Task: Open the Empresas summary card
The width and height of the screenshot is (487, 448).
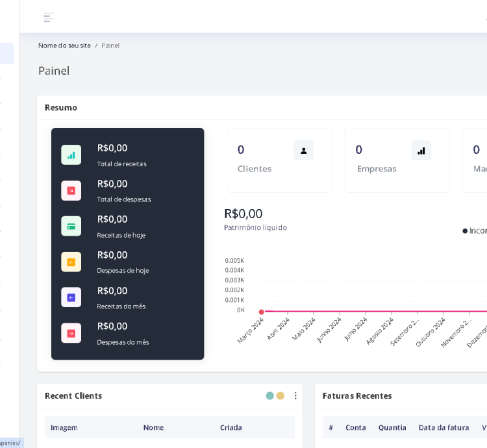Action: click(x=397, y=160)
